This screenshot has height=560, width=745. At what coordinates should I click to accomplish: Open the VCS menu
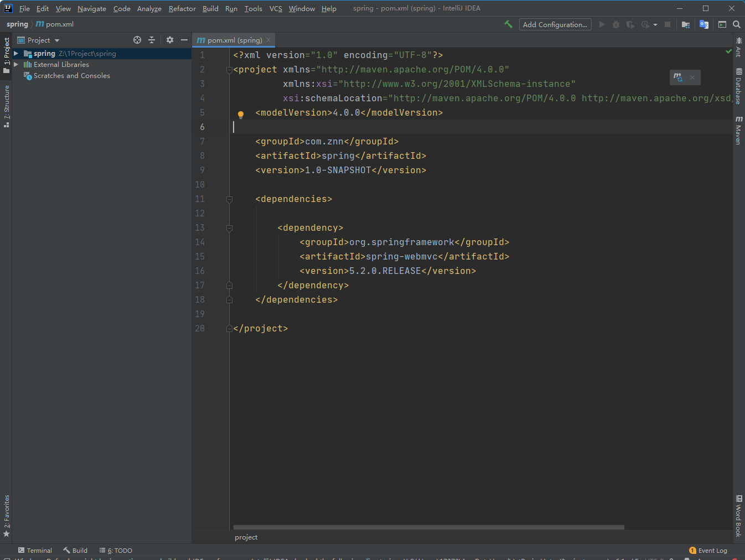276,8
